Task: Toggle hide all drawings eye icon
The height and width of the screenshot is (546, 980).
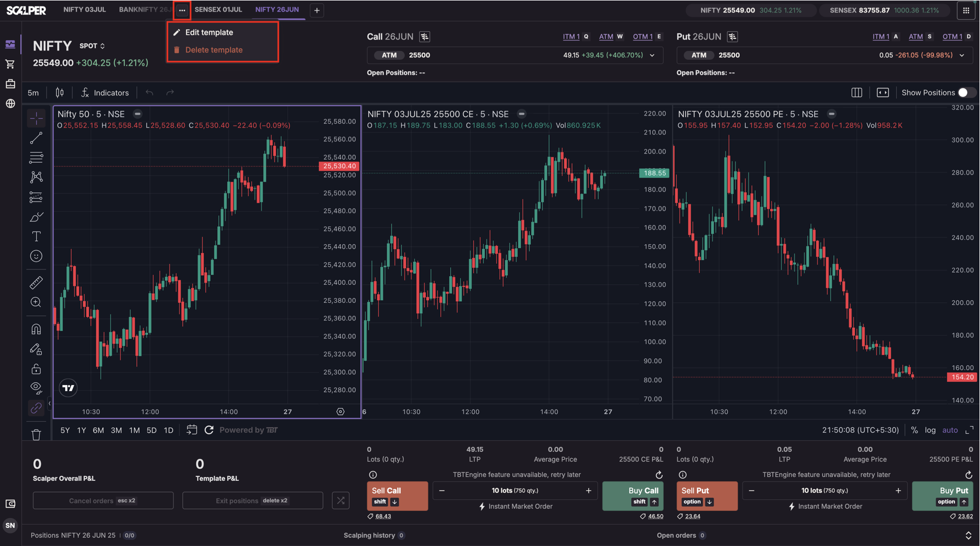Action: pyautogui.click(x=36, y=388)
